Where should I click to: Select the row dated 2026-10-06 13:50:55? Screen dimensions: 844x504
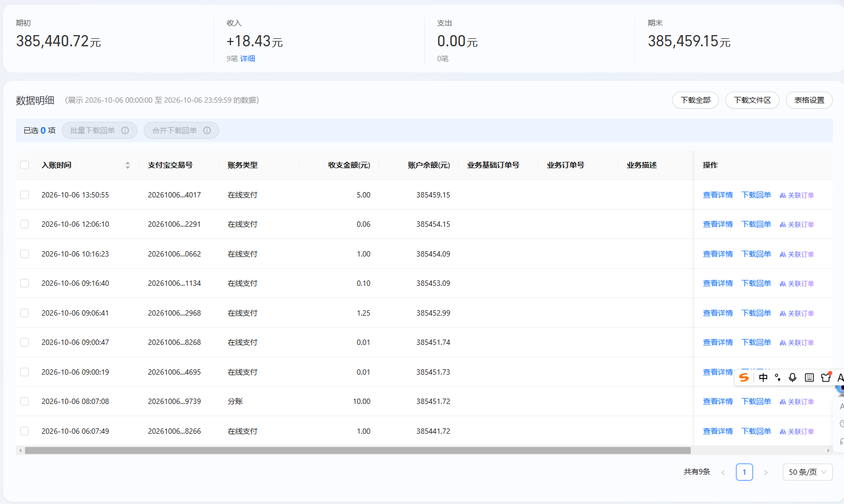[24, 195]
